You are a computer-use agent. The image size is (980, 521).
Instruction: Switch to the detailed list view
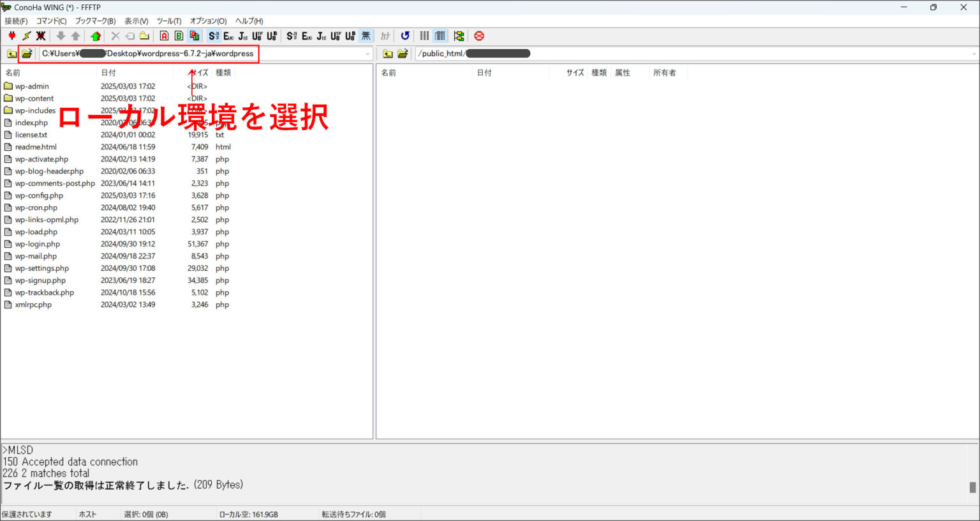click(x=440, y=36)
